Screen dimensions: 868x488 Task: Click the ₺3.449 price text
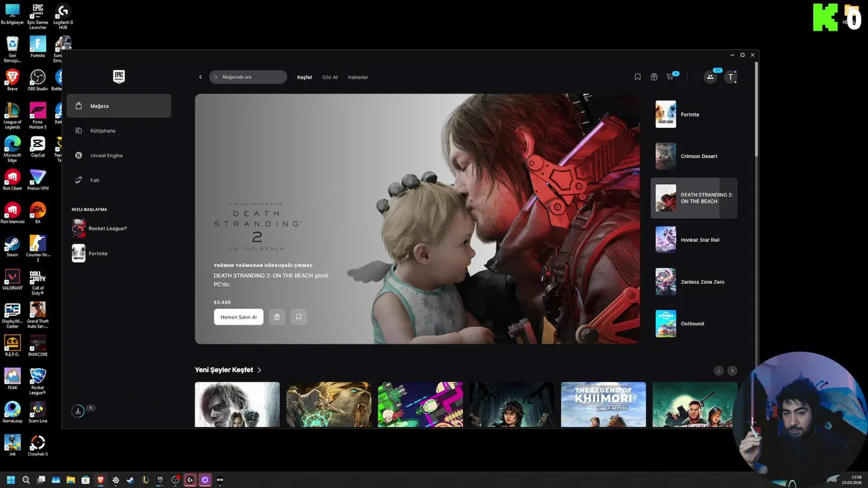[x=222, y=302]
